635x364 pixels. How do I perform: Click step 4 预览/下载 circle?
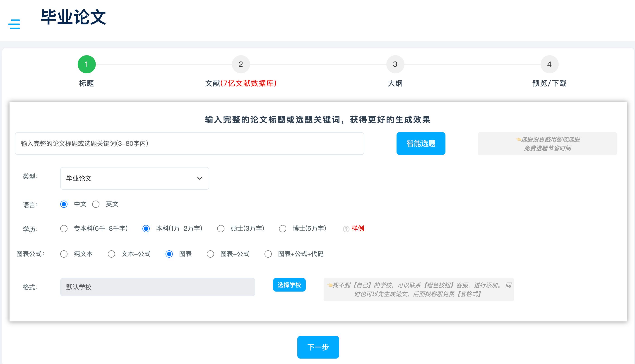tap(549, 64)
